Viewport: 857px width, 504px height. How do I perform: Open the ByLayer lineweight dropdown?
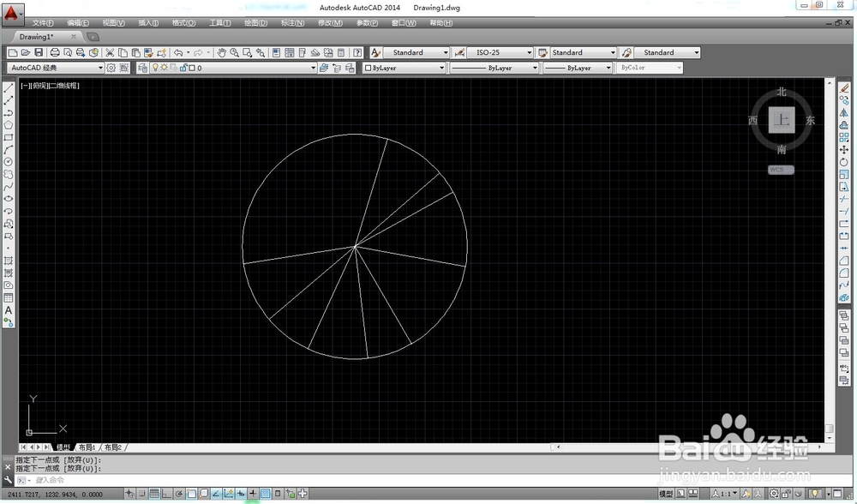coord(578,68)
